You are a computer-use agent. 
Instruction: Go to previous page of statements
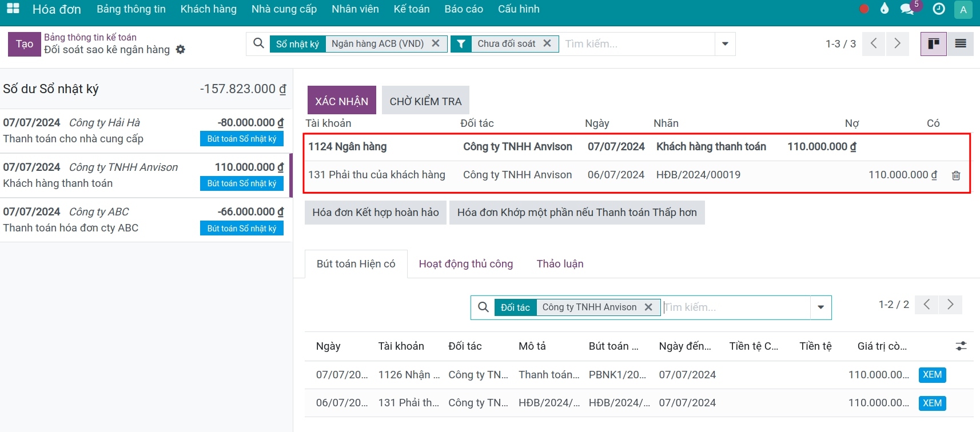[x=874, y=44]
